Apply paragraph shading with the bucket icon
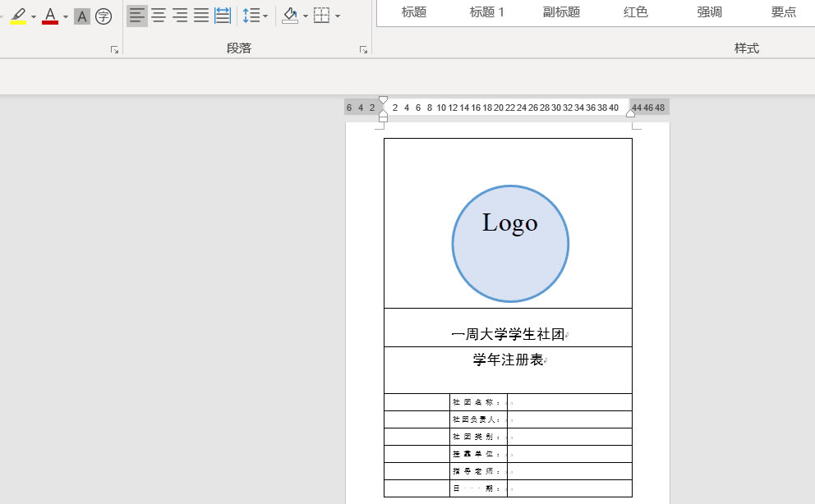 click(289, 14)
